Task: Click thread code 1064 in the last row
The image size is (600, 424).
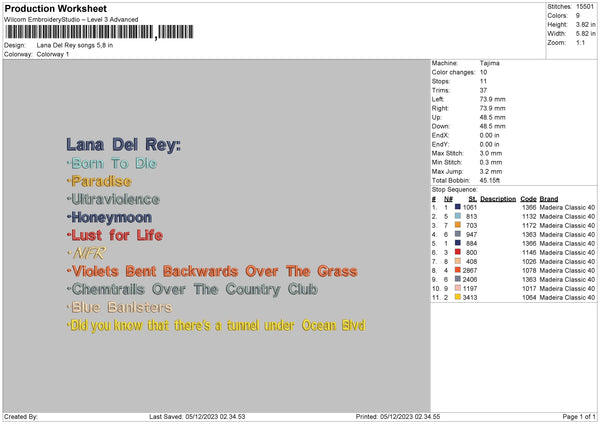Action: point(529,297)
